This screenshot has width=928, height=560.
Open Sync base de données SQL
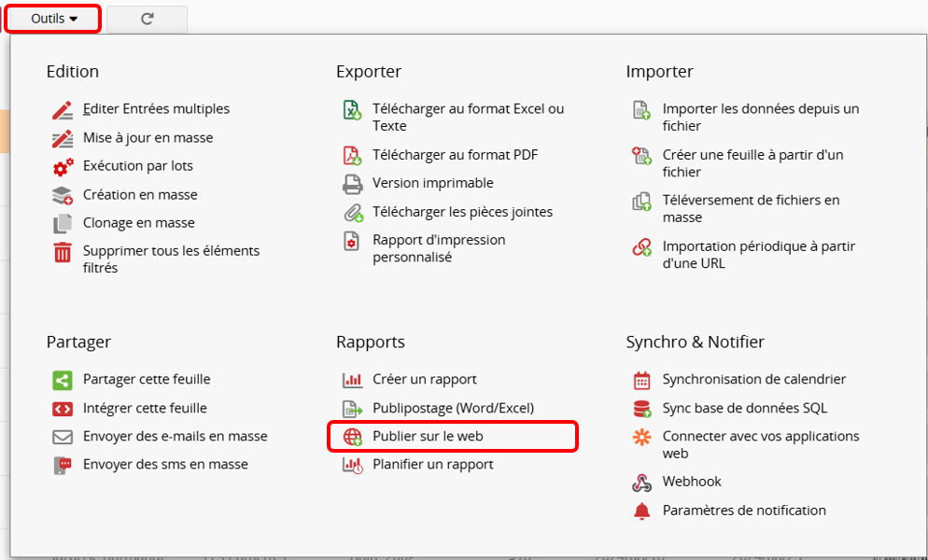(744, 409)
